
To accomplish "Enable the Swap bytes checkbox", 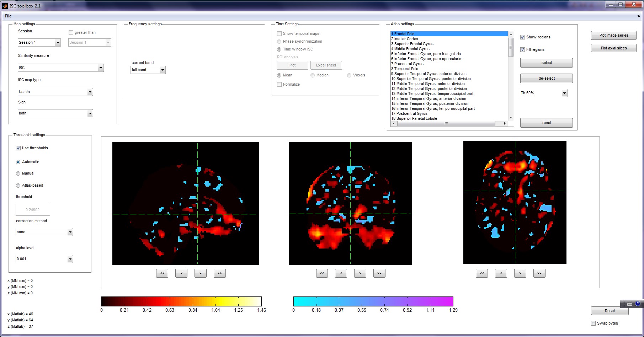I will pos(593,323).
